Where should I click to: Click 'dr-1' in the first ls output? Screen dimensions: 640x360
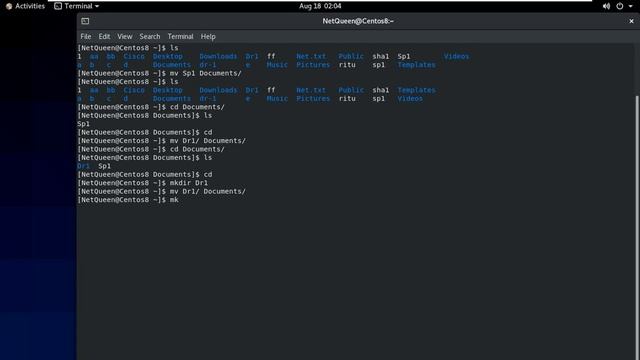click(x=207, y=65)
